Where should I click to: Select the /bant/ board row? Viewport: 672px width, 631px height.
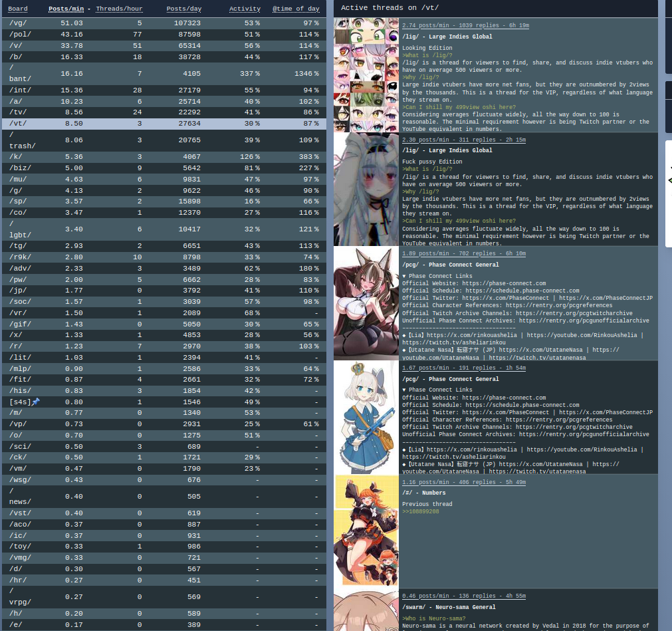tap(164, 73)
